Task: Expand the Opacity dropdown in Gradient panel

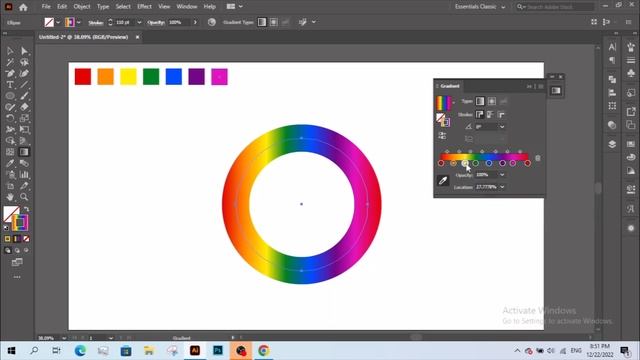Action: (x=502, y=175)
